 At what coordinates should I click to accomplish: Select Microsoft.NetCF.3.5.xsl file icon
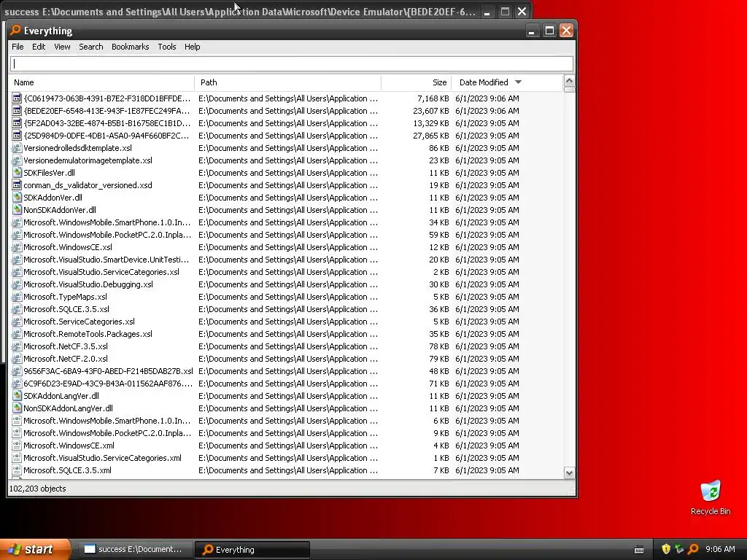coord(17,346)
